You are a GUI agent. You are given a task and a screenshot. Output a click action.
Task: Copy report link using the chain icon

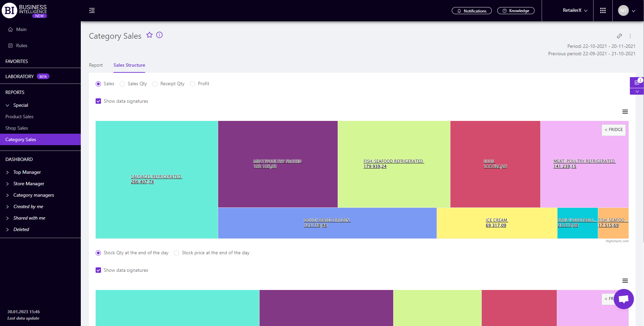point(619,36)
